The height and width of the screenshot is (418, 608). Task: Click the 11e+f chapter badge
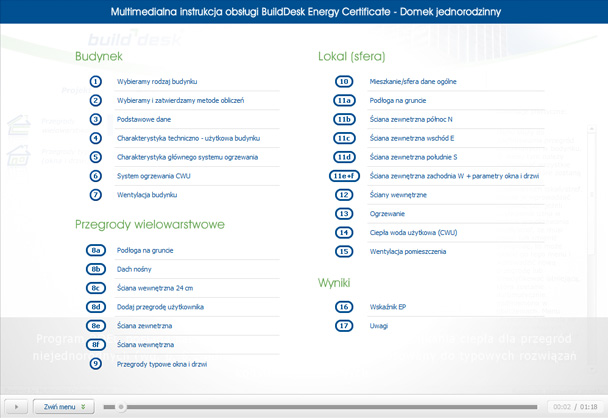click(x=344, y=176)
